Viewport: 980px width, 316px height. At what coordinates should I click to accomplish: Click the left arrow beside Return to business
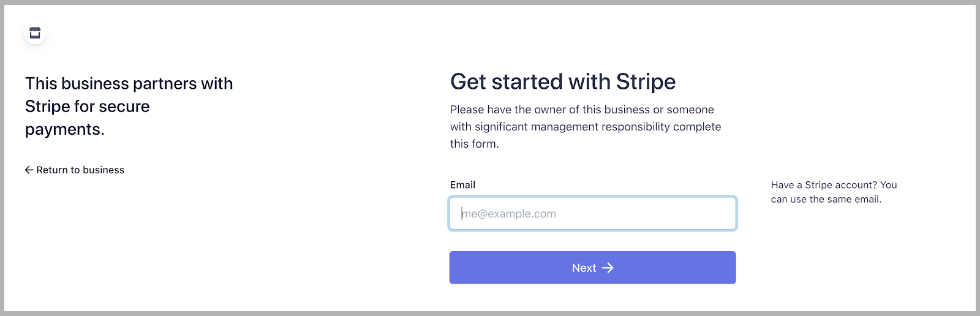(x=29, y=170)
